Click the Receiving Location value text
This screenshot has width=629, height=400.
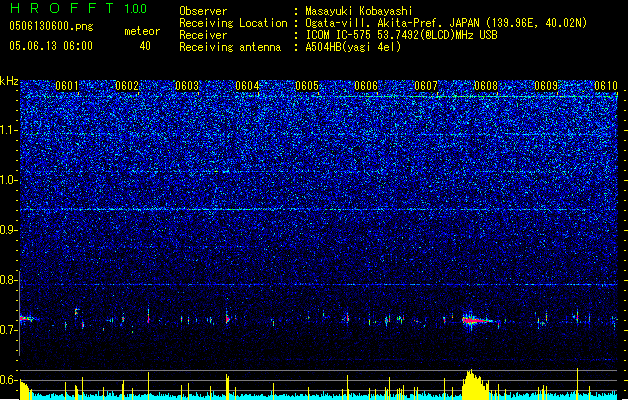click(x=446, y=23)
